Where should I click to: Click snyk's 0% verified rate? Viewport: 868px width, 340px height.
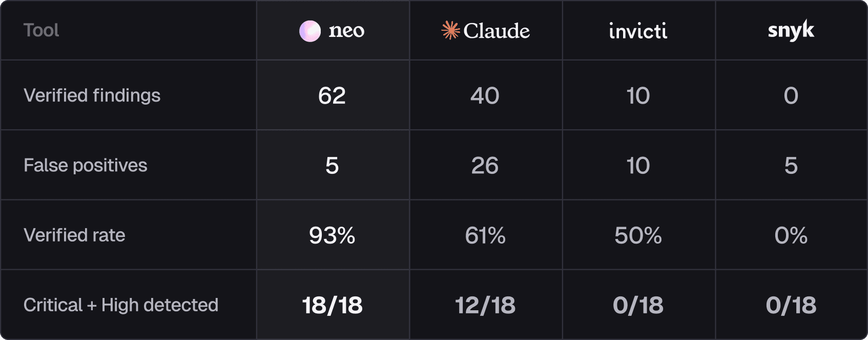pyautogui.click(x=791, y=235)
